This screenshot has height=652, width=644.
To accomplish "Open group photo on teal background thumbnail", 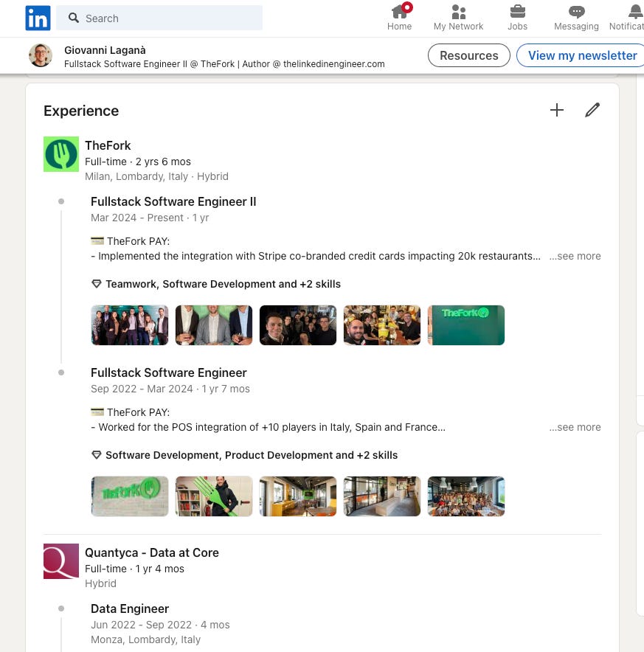I will point(130,325).
